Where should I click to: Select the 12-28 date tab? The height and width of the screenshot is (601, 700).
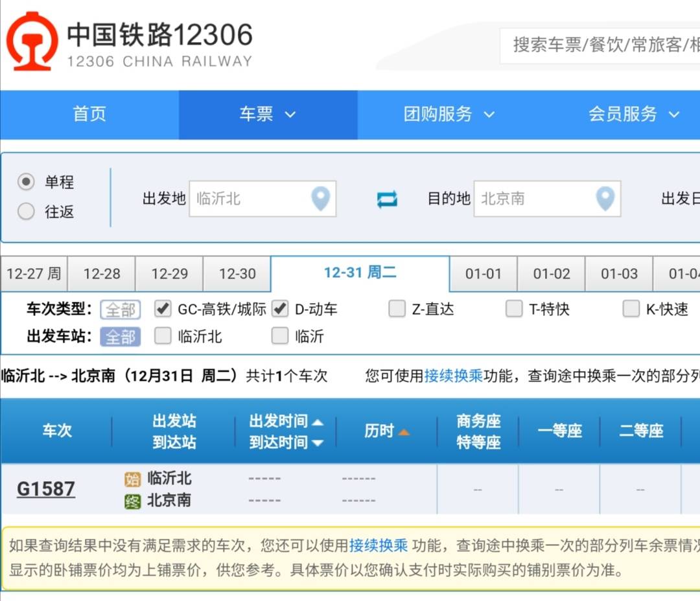(x=102, y=273)
